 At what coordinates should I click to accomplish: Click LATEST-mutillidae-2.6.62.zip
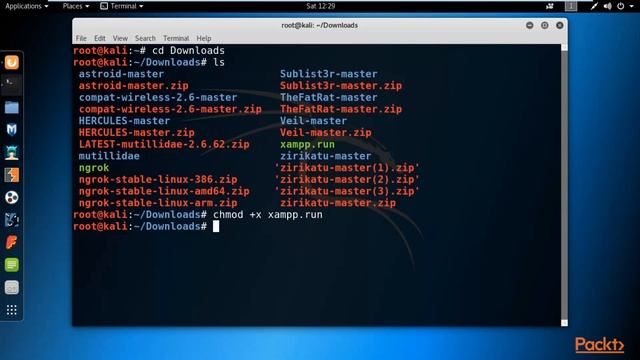(164, 144)
